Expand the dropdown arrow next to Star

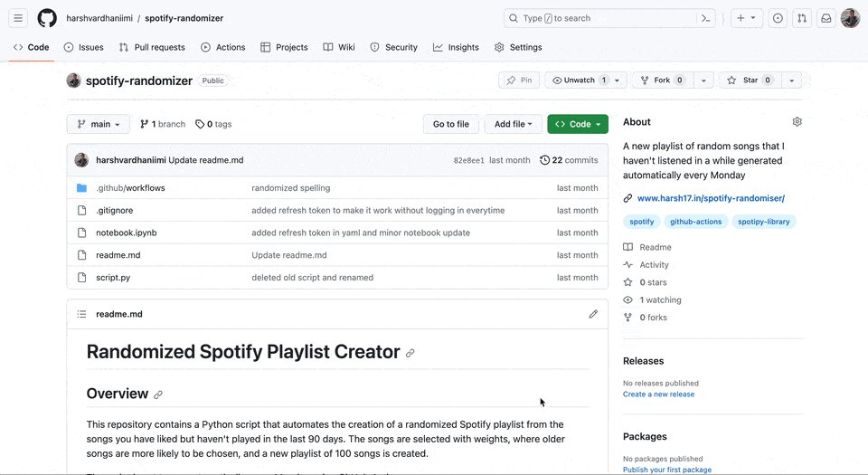coord(792,81)
